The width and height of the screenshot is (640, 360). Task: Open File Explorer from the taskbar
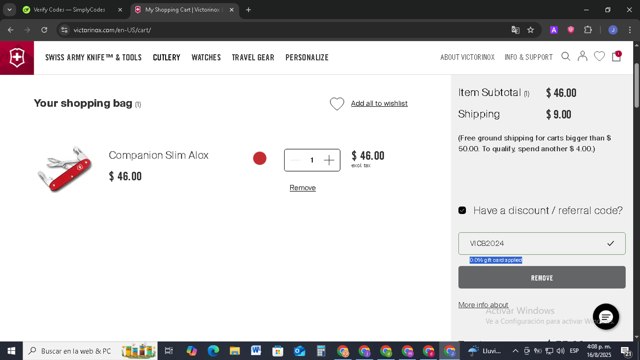pyautogui.click(x=235, y=351)
